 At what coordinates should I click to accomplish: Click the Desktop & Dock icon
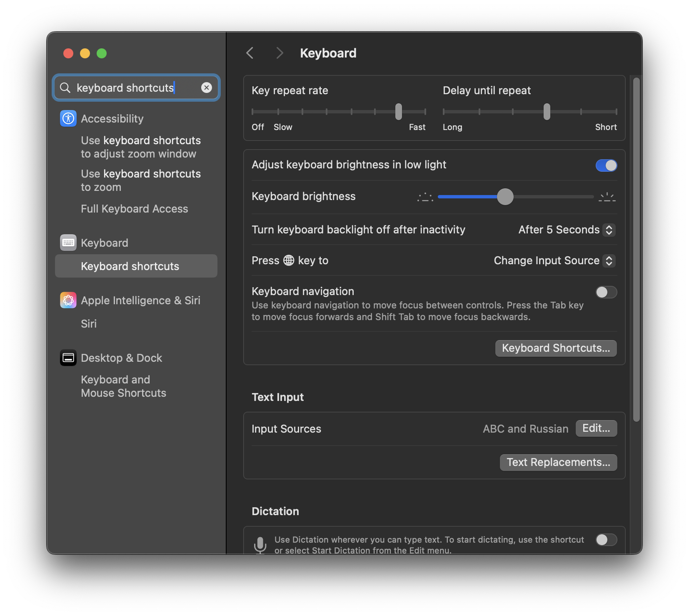(68, 358)
